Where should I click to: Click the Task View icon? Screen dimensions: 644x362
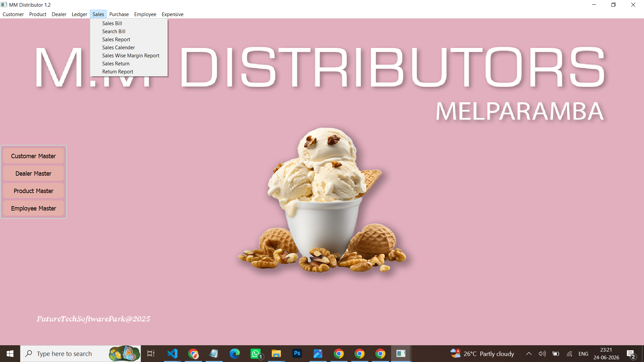151,354
